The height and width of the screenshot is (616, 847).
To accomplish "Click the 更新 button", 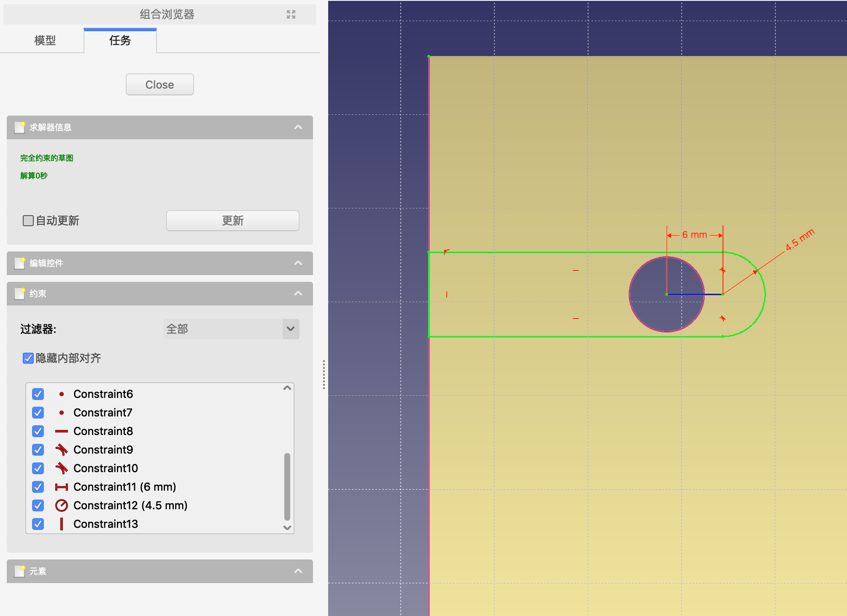I will coord(232,221).
